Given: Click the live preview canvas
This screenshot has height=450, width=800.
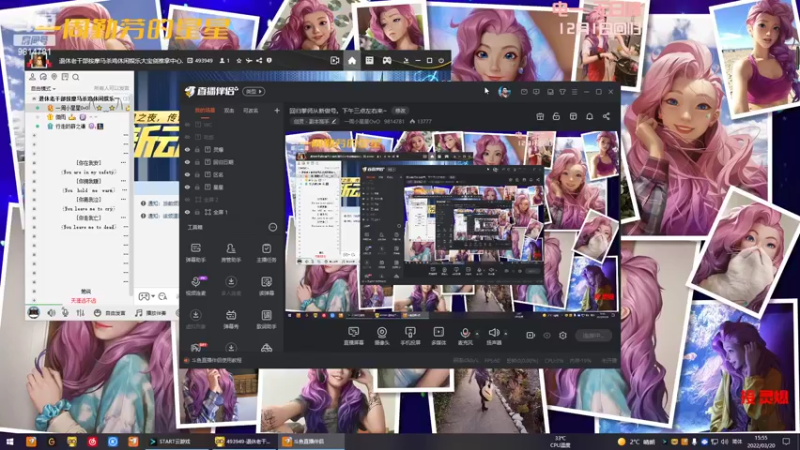Looking at the screenshot, I should (451, 221).
